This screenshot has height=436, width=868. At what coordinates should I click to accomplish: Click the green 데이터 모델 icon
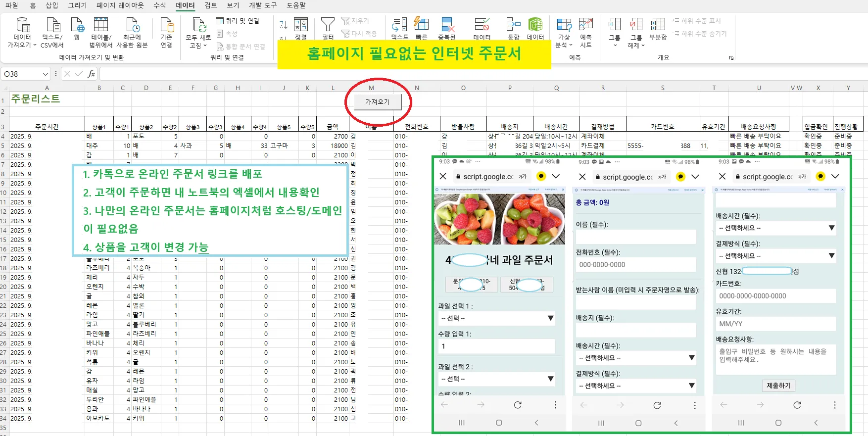pos(535,25)
